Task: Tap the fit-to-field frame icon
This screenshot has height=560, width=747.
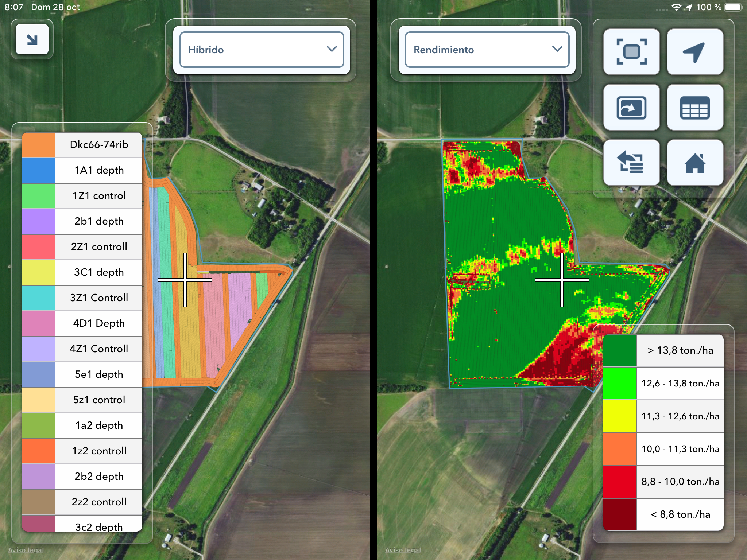Action: pos(631,52)
